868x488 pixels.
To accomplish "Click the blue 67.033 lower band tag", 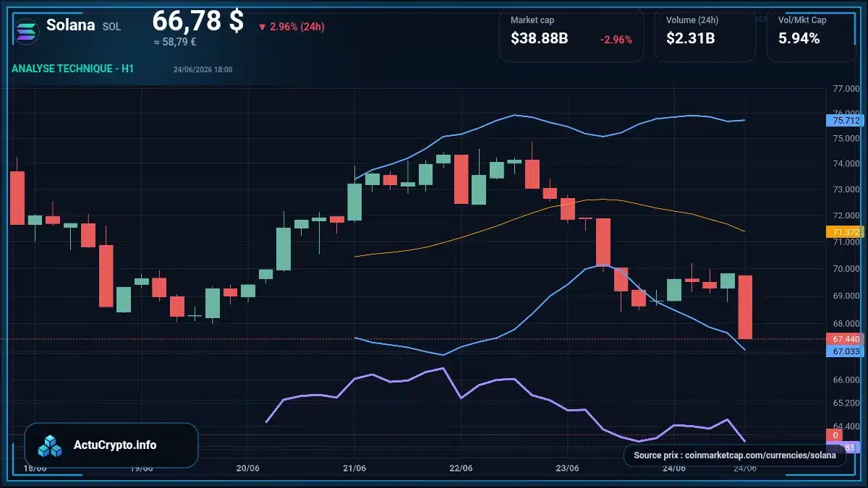I will pyautogui.click(x=846, y=351).
